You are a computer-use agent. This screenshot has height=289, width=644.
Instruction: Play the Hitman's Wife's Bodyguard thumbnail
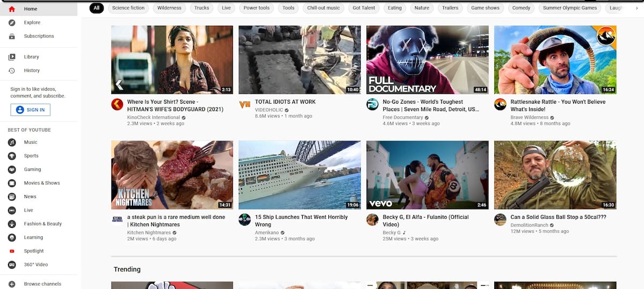[172, 60]
